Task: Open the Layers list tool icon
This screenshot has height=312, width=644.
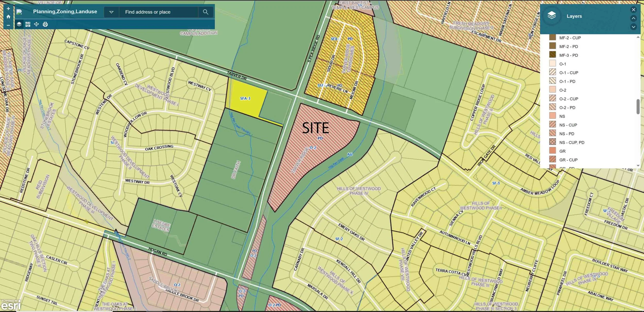Action: (x=19, y=24)
